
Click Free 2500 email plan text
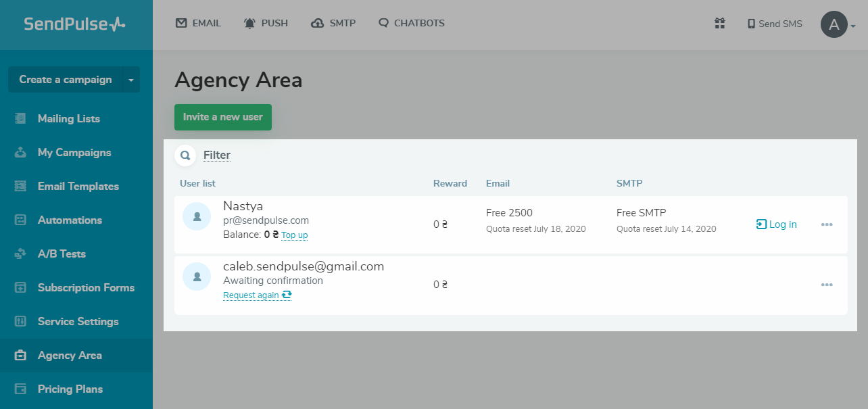tap(509, 213)
